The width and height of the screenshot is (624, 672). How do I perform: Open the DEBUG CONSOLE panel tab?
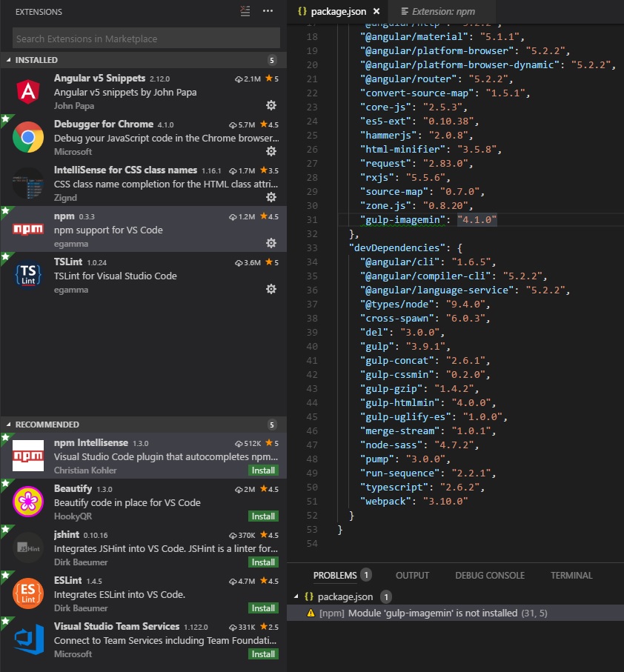[489, 575]
